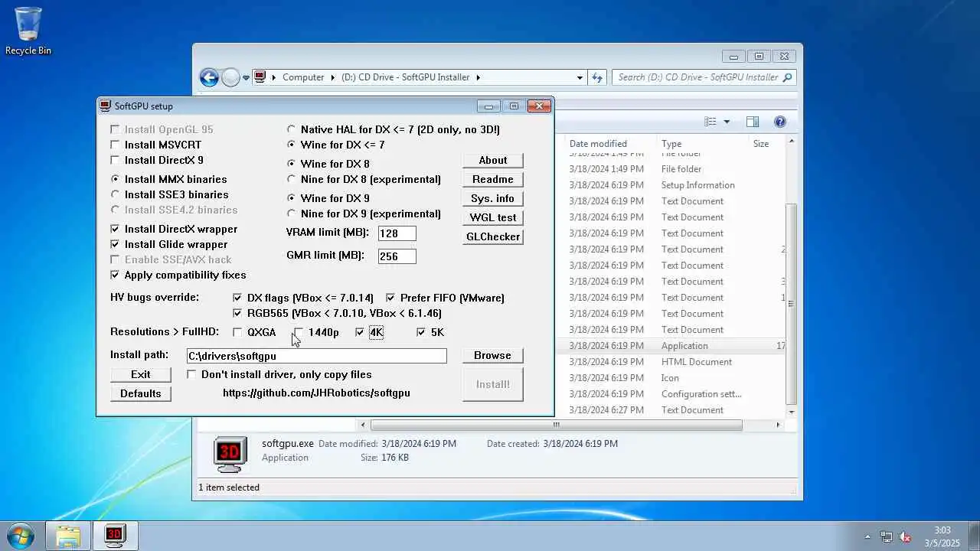Launch GLChecker button
This screenshot has width=980, height=551.
(x=493, y=236)
